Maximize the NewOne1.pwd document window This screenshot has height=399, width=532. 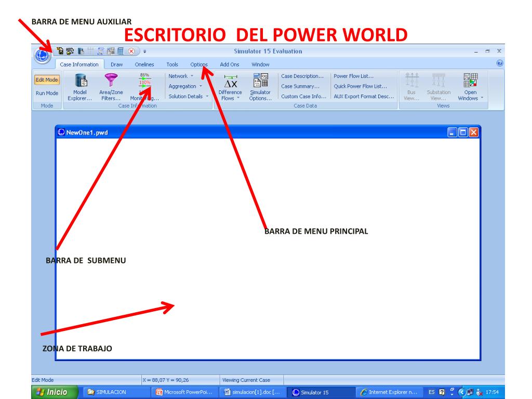pos(463,132)
